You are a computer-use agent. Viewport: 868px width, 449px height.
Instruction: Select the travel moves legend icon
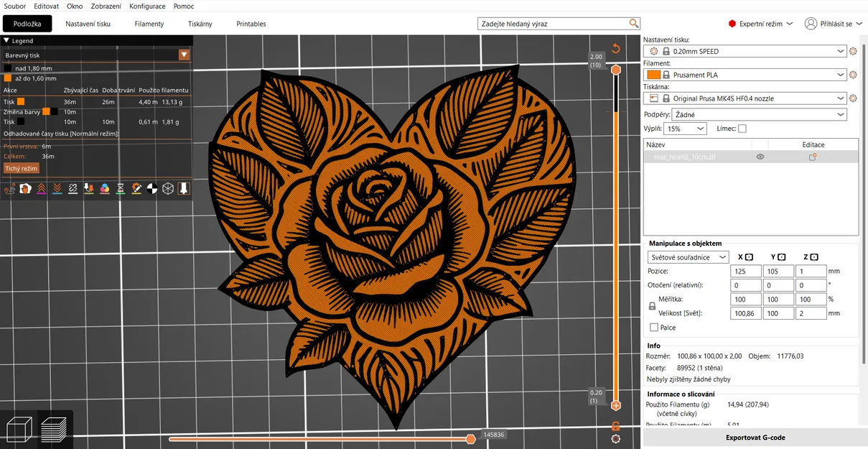[x=9, y=188]
